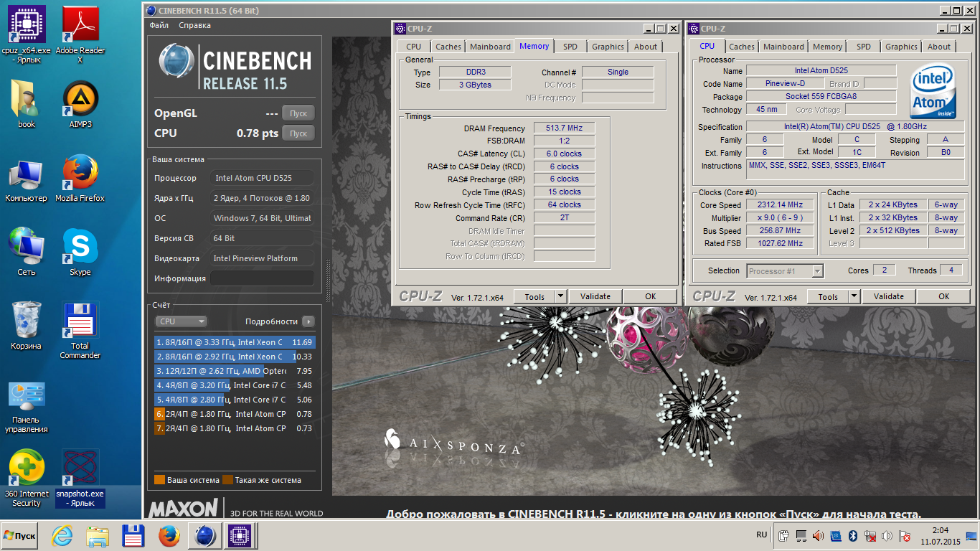Run the OpenGL test with Пуск
The height and width of the screenshot is (551, 980).
[x=298, y=113]
